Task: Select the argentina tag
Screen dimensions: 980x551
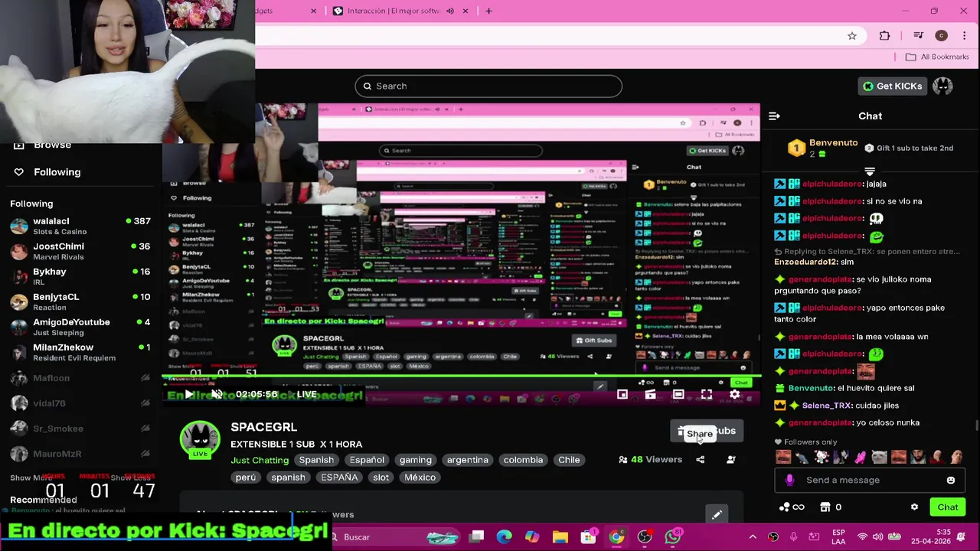Action: (468, 460)
